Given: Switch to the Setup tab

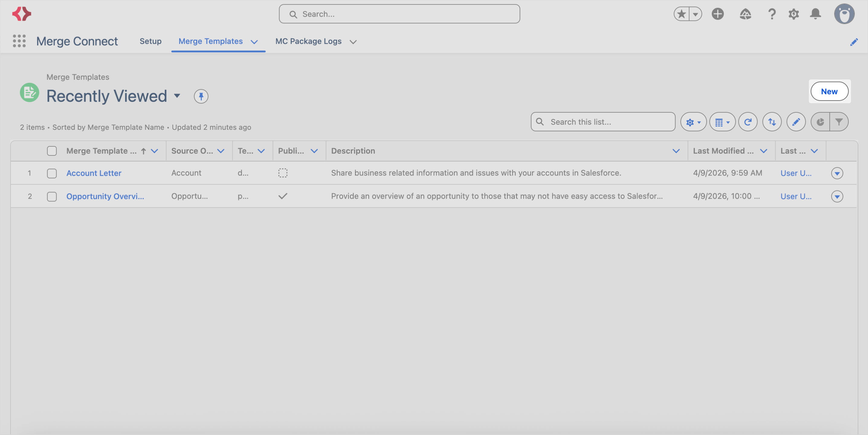Looking at the screenshot, I should click(x=151, y=41).
